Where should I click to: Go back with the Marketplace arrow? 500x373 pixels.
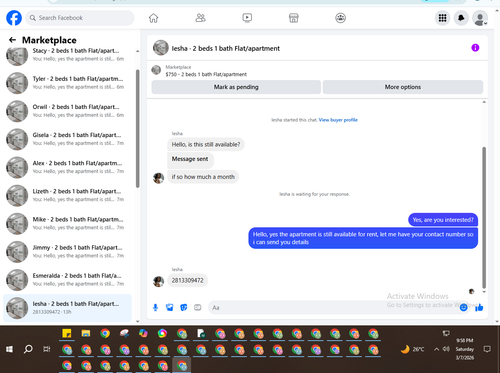(x=12, y=40)
